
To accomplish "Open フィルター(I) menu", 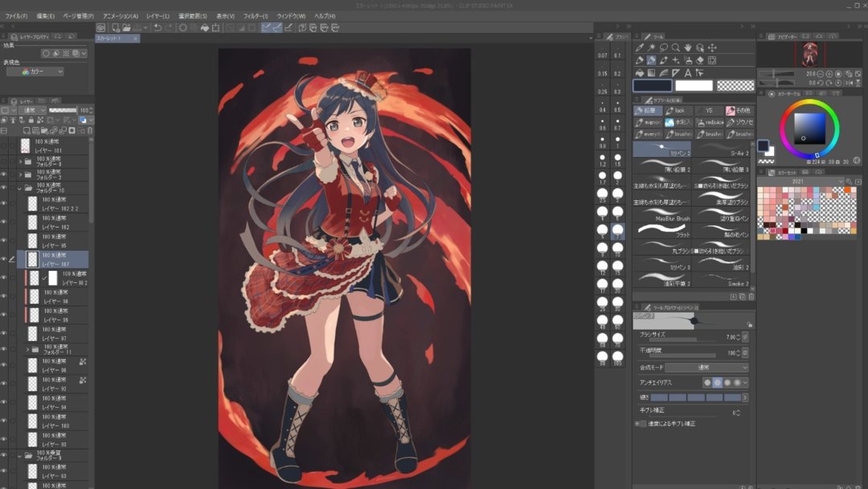I will tap(256, 16).
